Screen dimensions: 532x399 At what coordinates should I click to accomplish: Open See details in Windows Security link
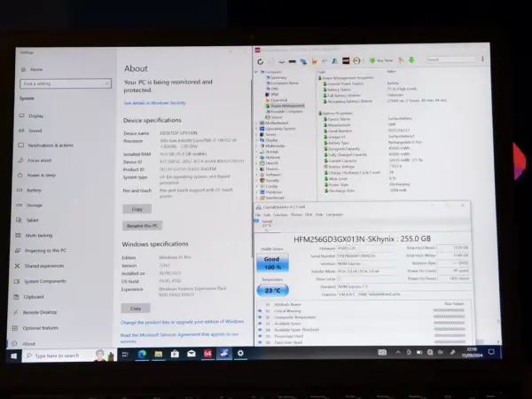point(154,103)
